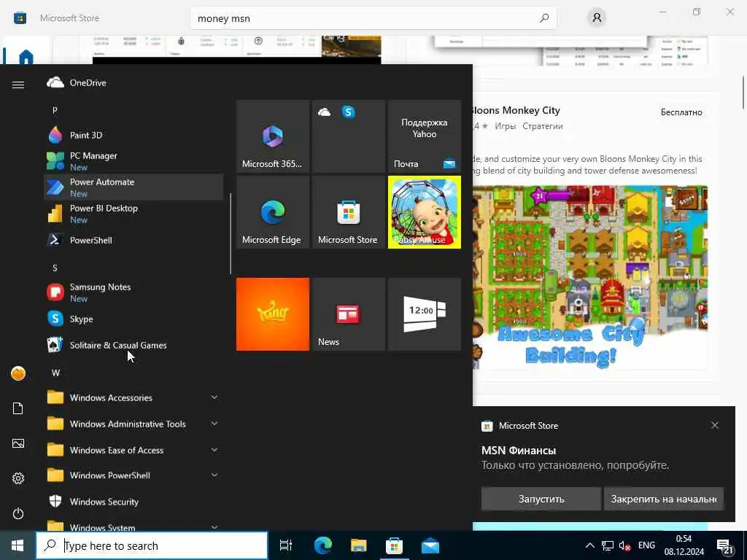Launch Power Automate from app list
This screenshot has height=560, width=747.
pos(133,187)
